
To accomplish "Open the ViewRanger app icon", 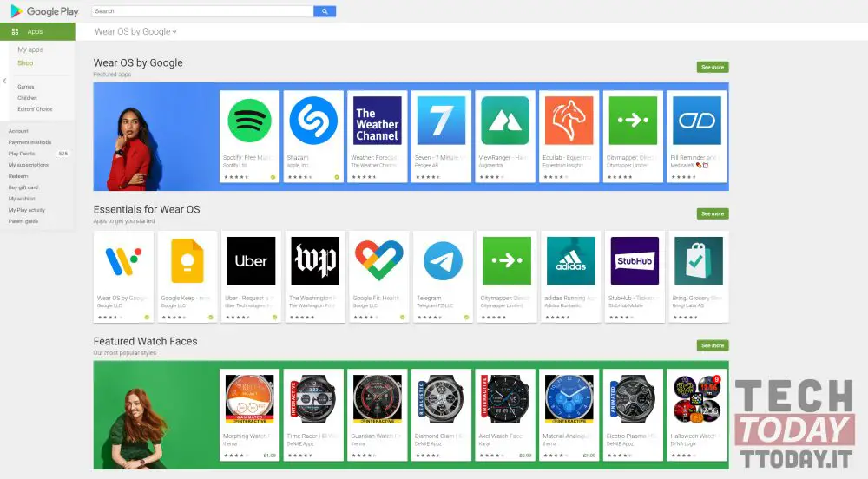I will click(x=505, y=121).
